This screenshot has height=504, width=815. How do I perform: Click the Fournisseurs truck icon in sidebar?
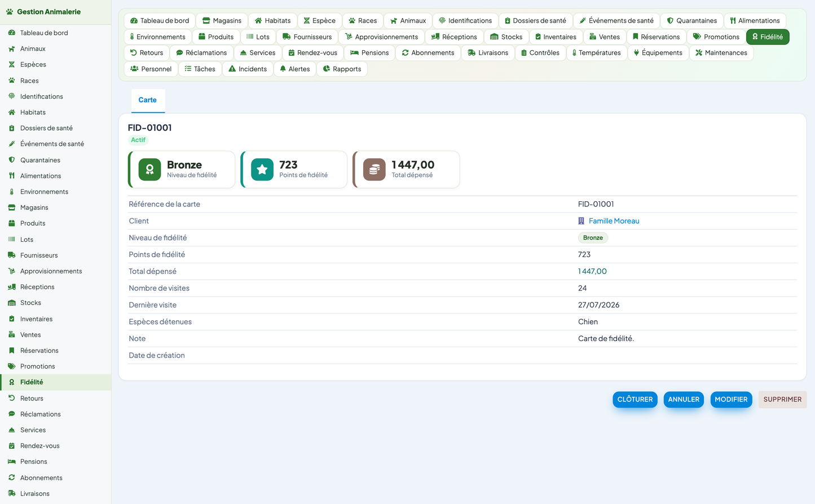[x=12, y=255]
